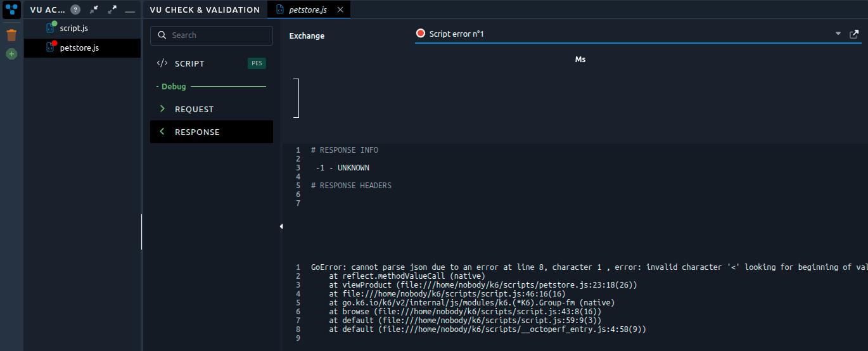This screenshot has height=351, width=868.
Task: Click the '-1 - UNKNOWN' response line
Action: pyautogui.click(x=342, y=168)
